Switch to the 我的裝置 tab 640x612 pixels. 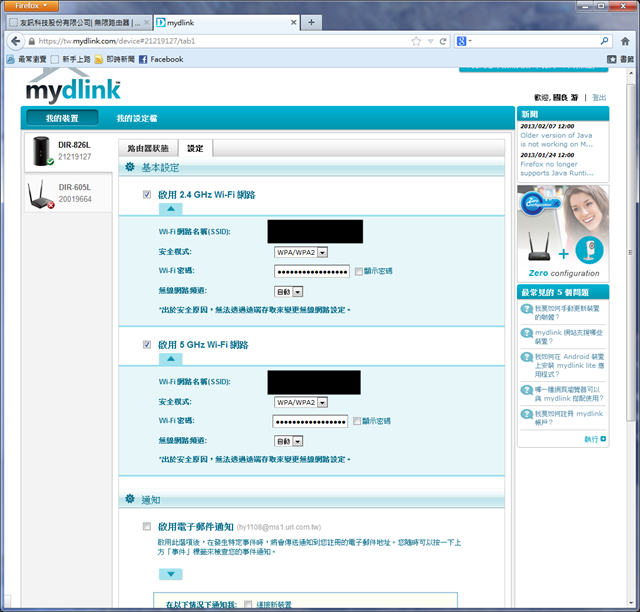[x=62, y=118]
